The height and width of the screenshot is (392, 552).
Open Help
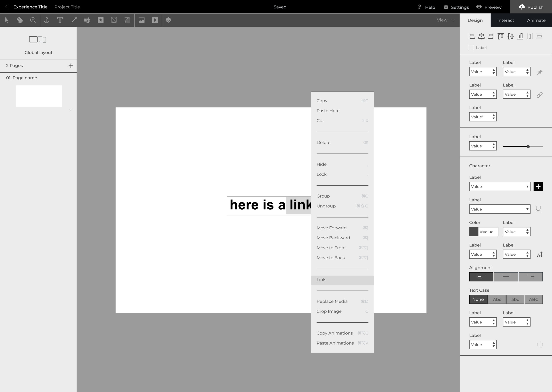pyautogui.click(x=426, y=7)
